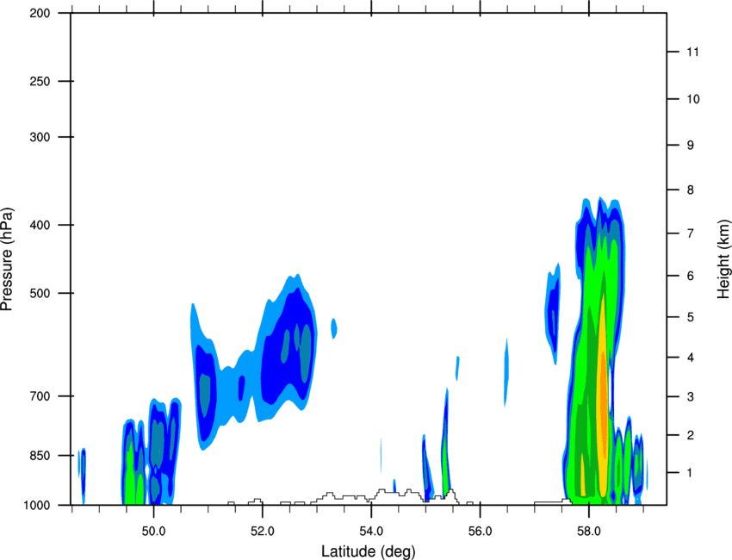Click the blue feature near 57.3° latitude
This screenshot has width=732, height=560.
click(x=553, y=313)
